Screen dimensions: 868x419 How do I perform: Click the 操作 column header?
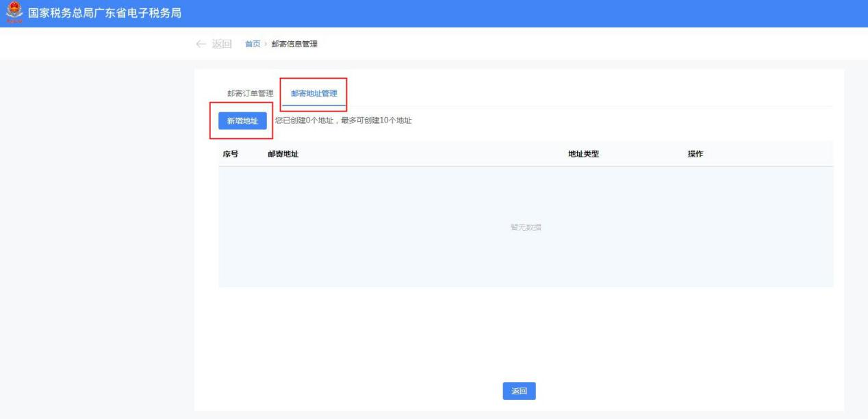click(695, 154)
